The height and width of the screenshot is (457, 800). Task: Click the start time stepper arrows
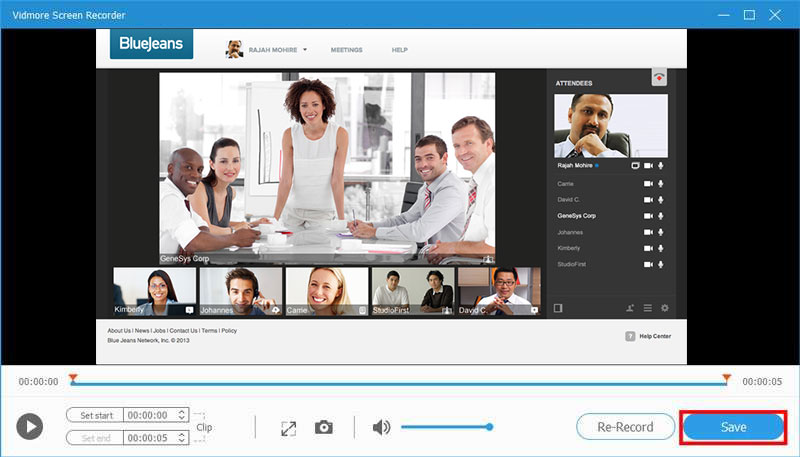tap(181, 414)
